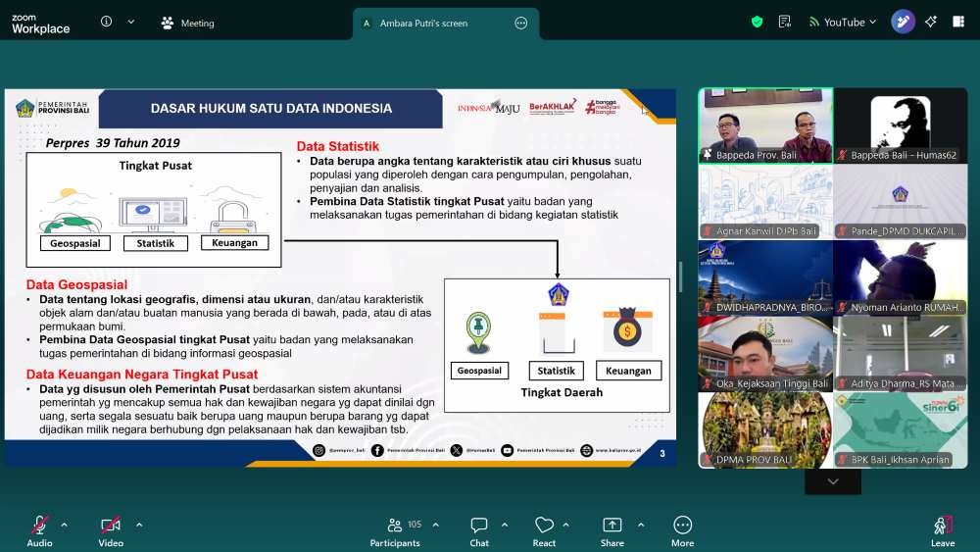Viewport: 980px width, 552px height.
Task: Expand video options arrow
Action: (139, 526)
